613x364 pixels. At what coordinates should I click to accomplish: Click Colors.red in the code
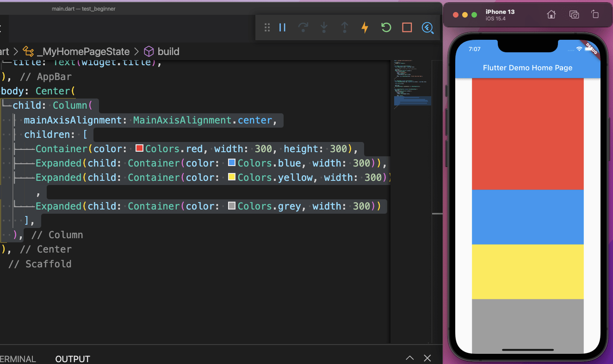click(x=174, y=148)
